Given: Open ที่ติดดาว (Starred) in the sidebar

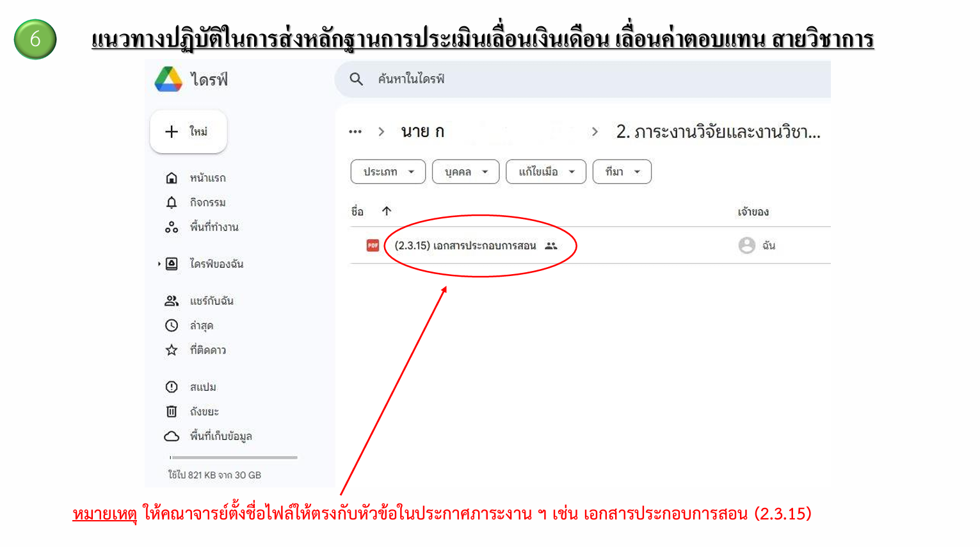Looking at the screenshot, I should coord(208,350).
